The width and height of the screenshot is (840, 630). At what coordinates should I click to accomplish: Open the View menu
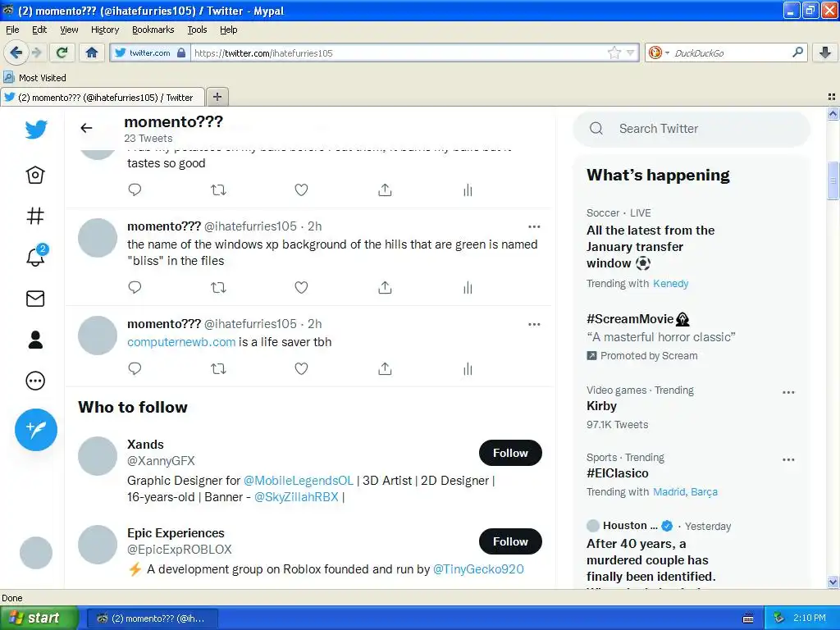(x=69, y=30)
